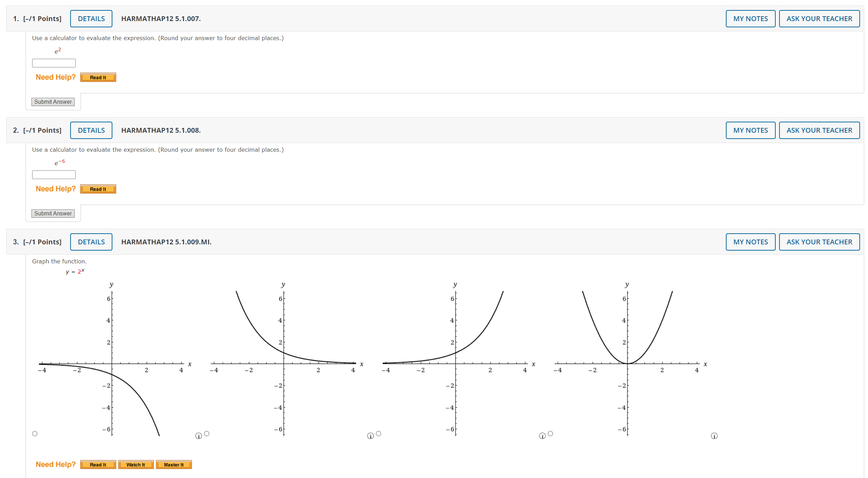Viewport: 868px width, 478px height.
Task: Open MY NOTES for question 1
Action: [750, 18]
